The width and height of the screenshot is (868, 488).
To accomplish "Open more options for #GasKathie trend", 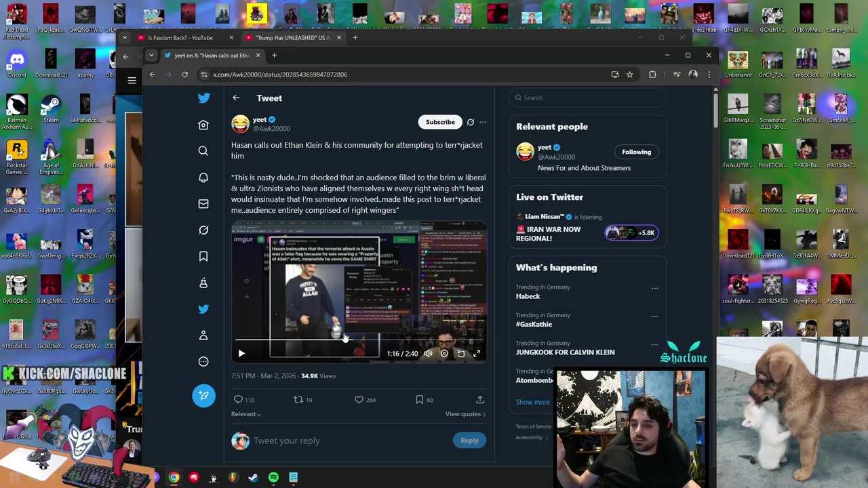I will click(x=654, y=316).
